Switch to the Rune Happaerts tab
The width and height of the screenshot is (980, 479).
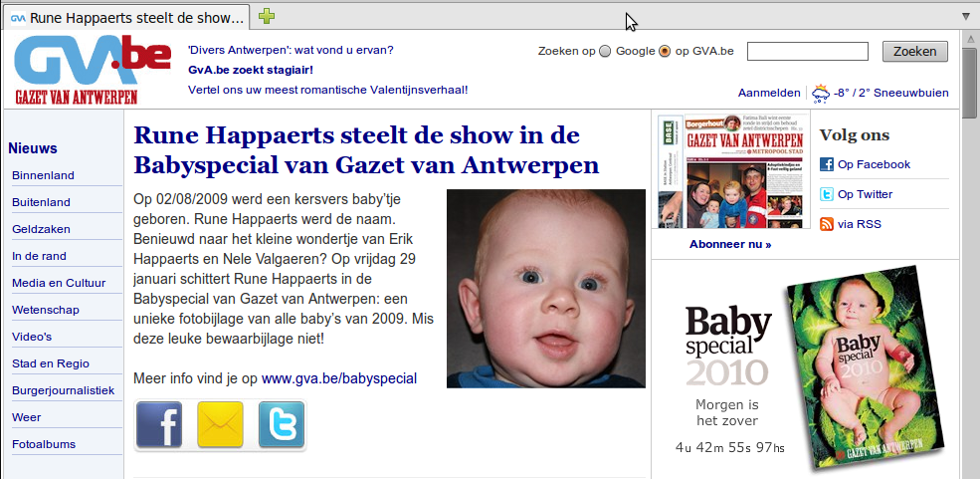(x=127, y=18)
